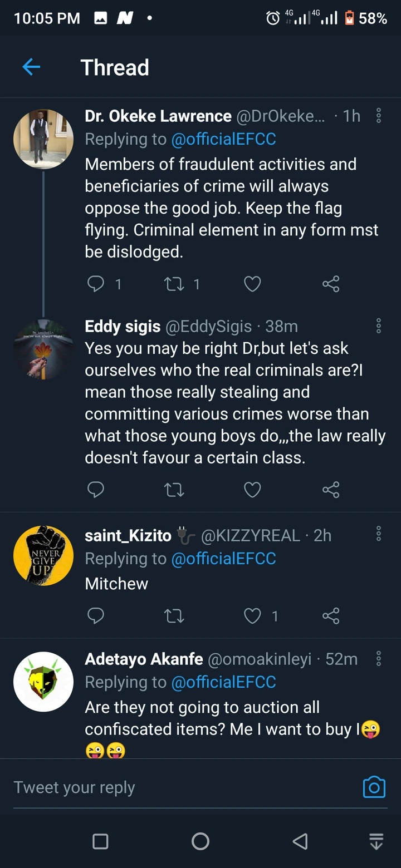Reply to Dr. Okeke Lawrence's tweet
The width and height of the screenshot is (401, 868).
[96, 284]
